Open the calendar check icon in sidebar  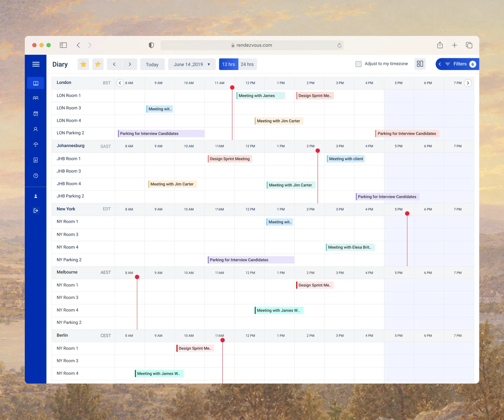pos(36,114)
